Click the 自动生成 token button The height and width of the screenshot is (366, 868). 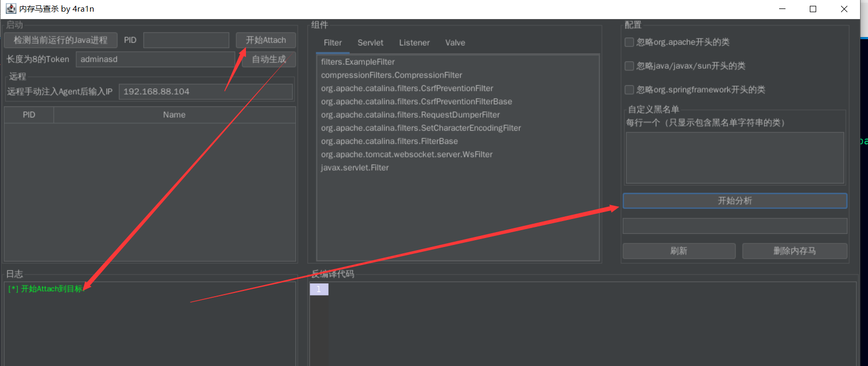point(269,59)
